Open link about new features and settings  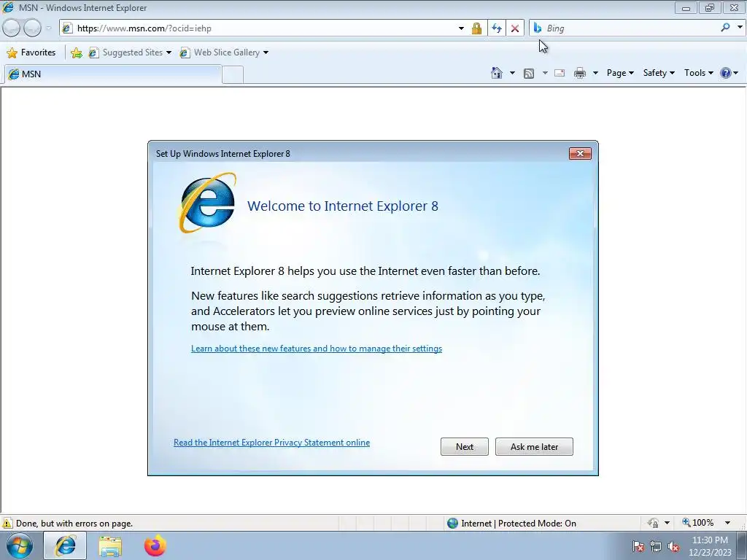click(317, 349)
